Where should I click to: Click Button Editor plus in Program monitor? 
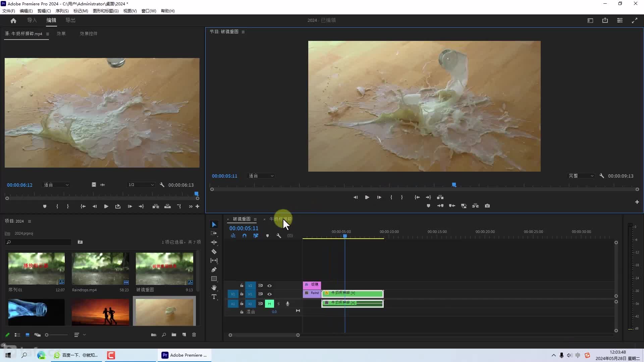[637, 202]
